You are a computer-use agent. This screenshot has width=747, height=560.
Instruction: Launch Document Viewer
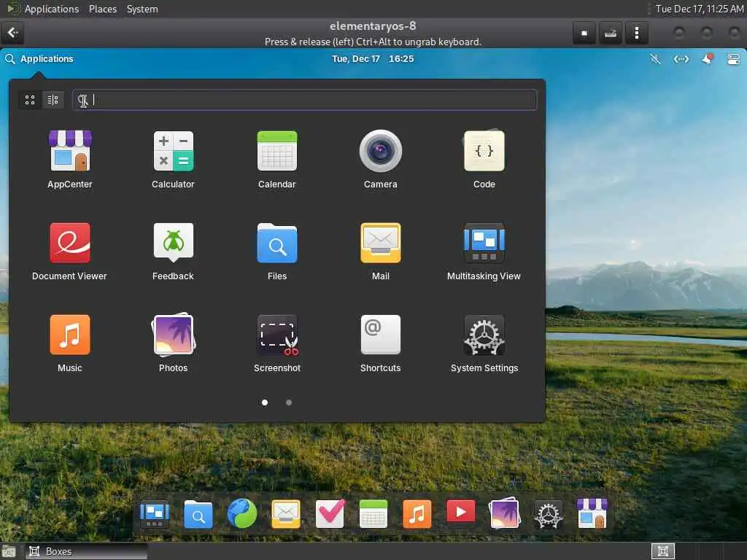(x=69, y=252)
